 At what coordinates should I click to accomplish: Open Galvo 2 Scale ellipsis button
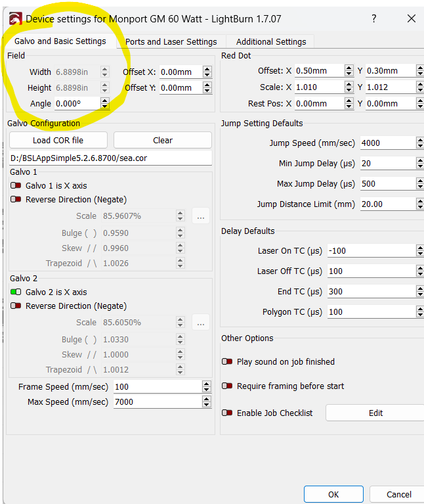(201, 322)
